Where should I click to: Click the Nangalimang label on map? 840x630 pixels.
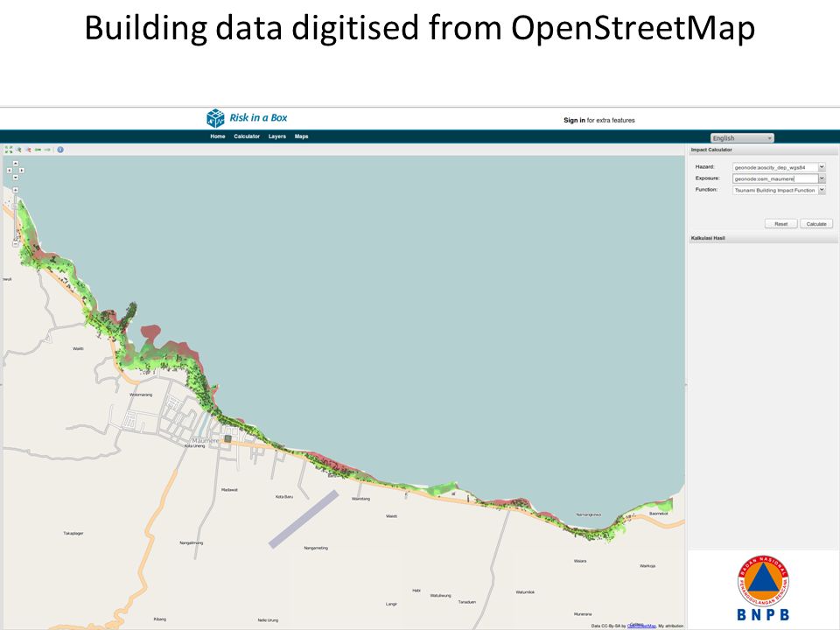click(192, 542)
